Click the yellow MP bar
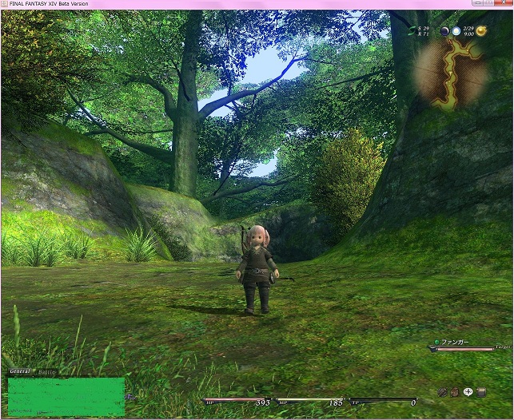514x420 pixels. point(309,400)
